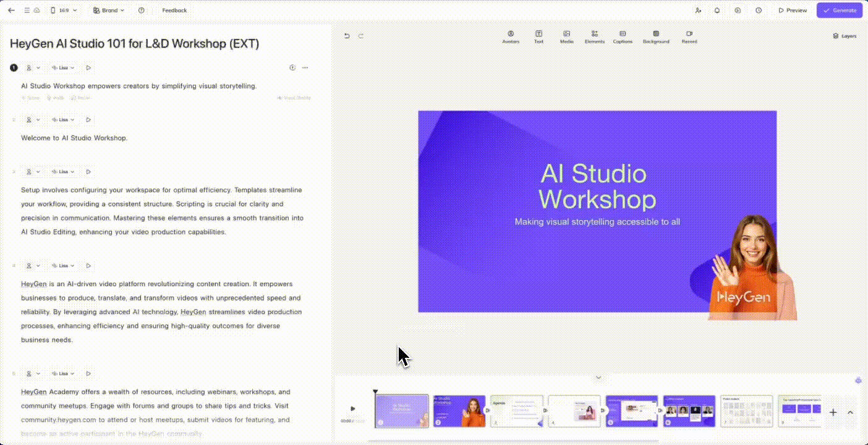Viewport: 868px width, 445px height.
Task: Open avatar dropdown for scene 2
Action: click(x=32, y=119)
